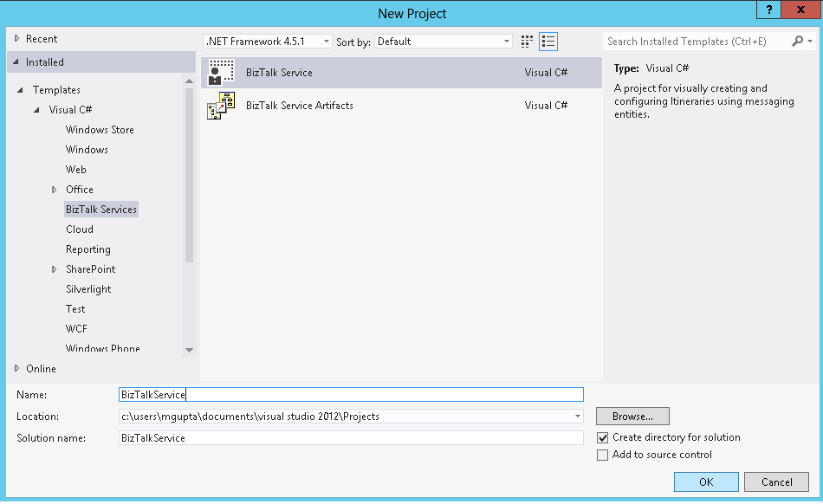Open the Sort by dropdown
The width and height of the screenshot is (823, 504).
(444, 42)
